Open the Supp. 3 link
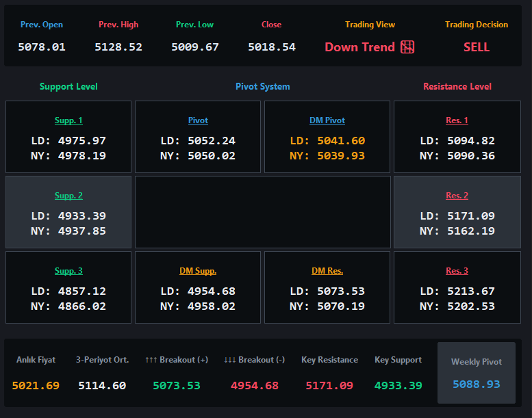Screen dimensions: 532x418 (68, 271)
